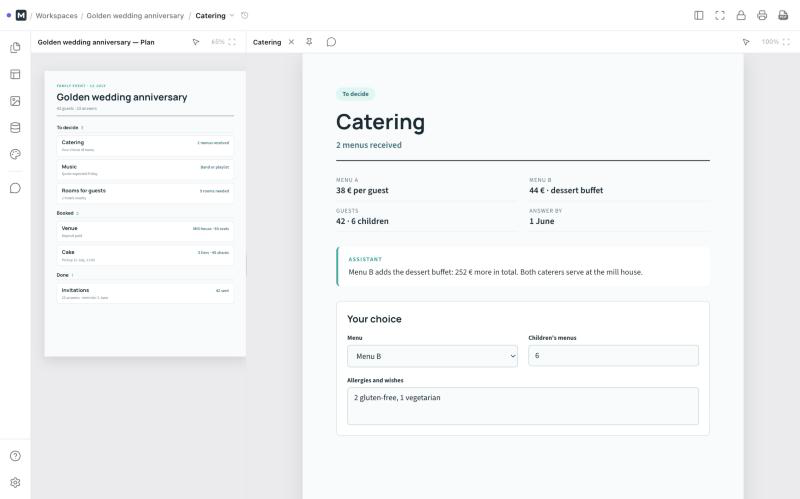Click the Children's menus input field
This screenshot has height=499, width=800.
pos(613,356)
